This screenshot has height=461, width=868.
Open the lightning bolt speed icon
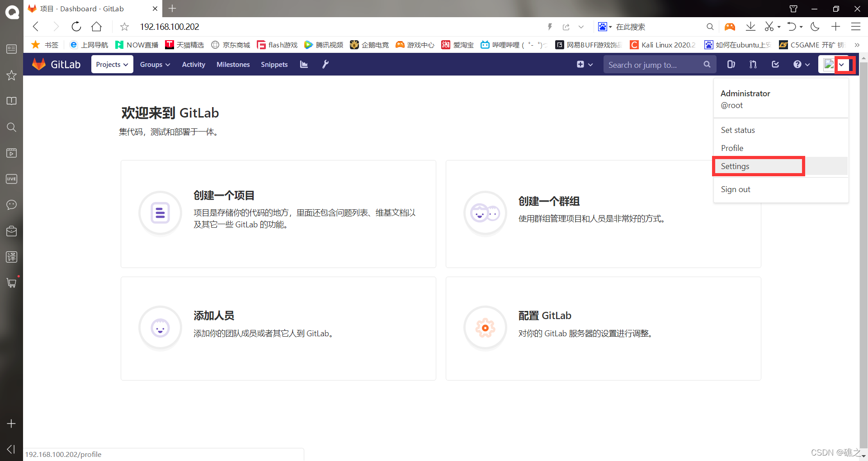(550, 27)
